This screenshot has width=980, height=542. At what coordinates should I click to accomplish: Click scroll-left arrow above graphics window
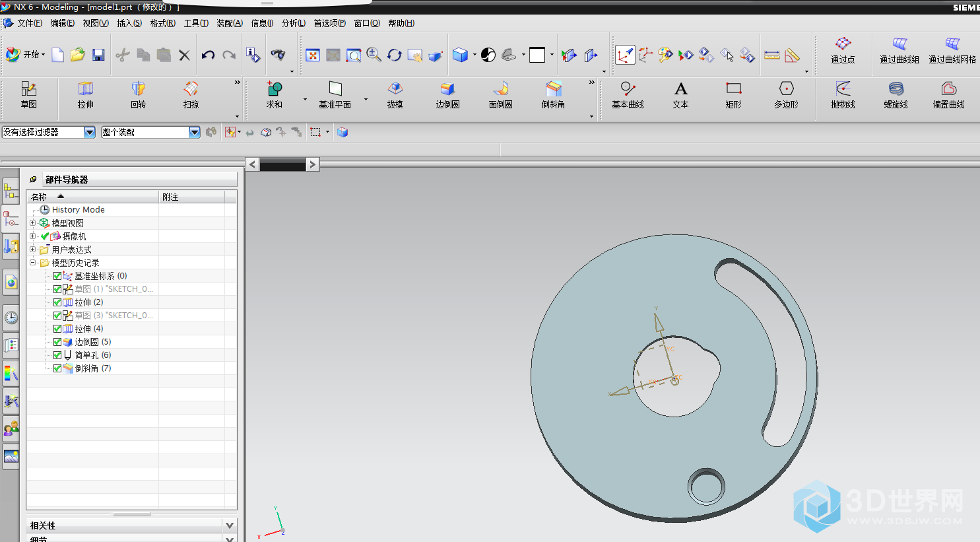(x=252, y=164)
